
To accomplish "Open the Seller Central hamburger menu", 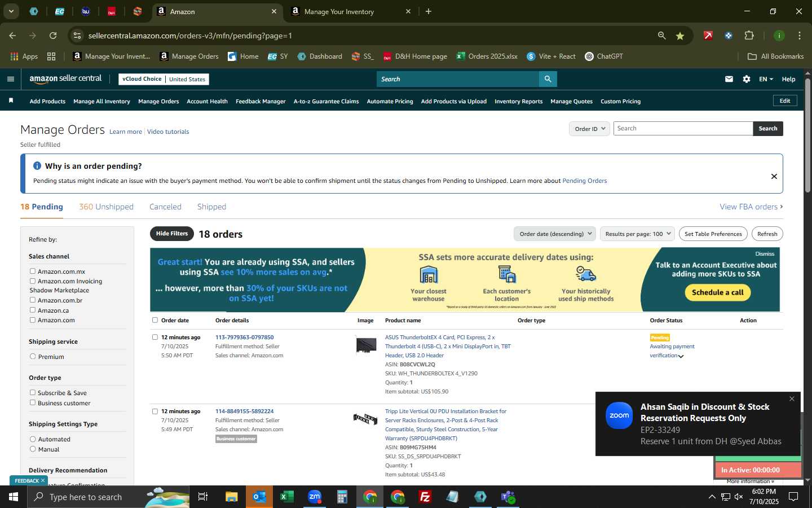I will pos(11,79).
